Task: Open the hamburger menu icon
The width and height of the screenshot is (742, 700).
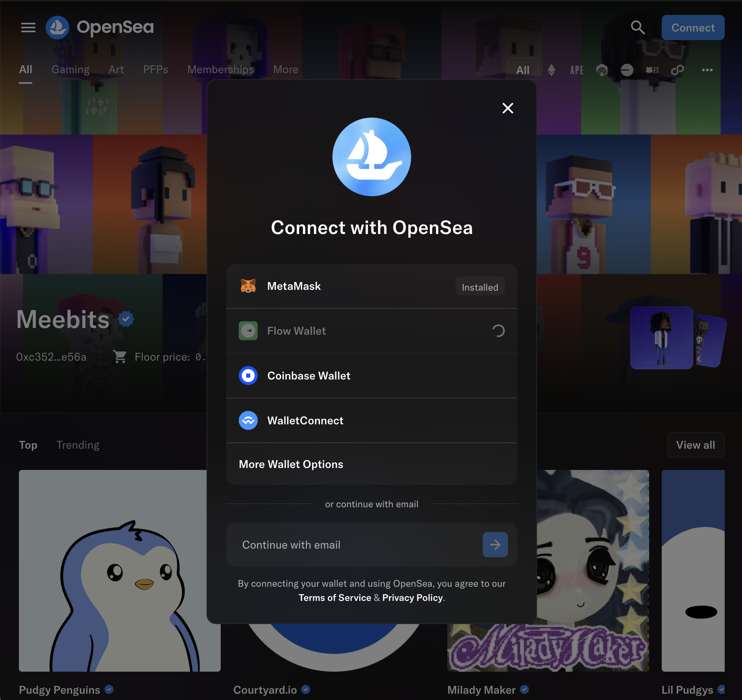Action: click(x=28, y=28)
